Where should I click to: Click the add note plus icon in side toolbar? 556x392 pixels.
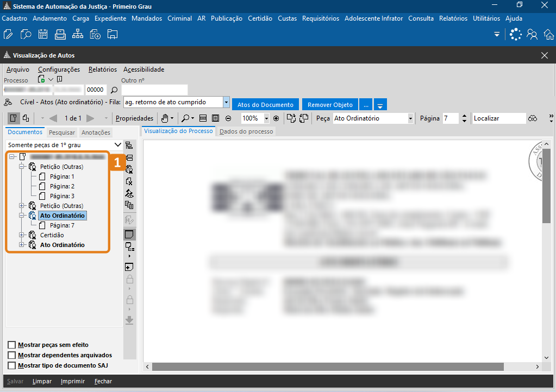(129, 267)
